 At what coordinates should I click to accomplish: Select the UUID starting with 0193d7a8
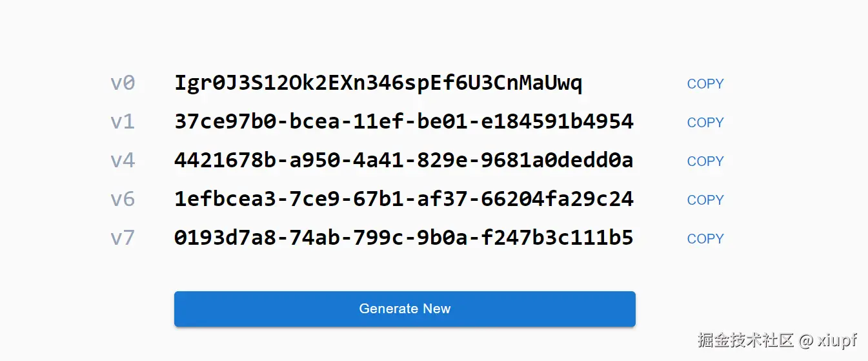coord(403,238)
